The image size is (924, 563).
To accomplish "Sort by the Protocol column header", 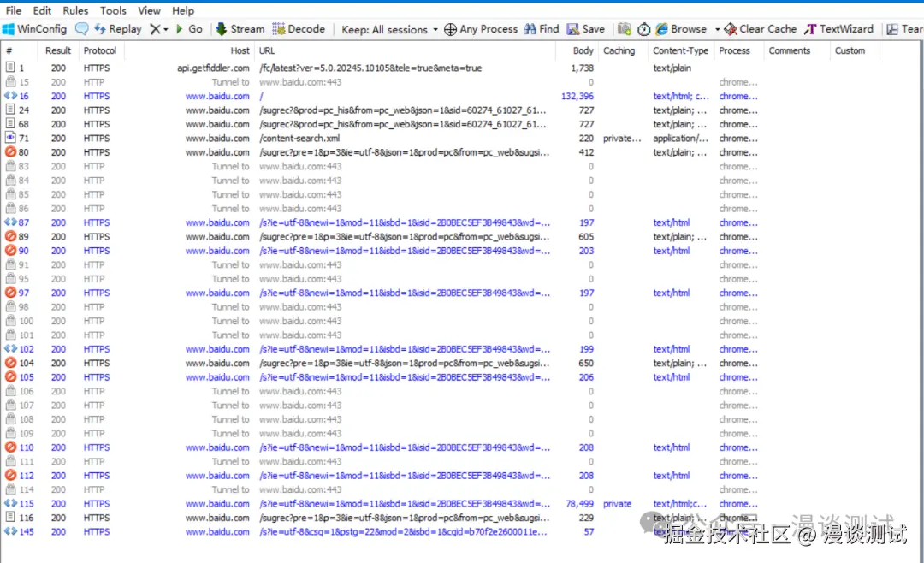I will [99, 50].
